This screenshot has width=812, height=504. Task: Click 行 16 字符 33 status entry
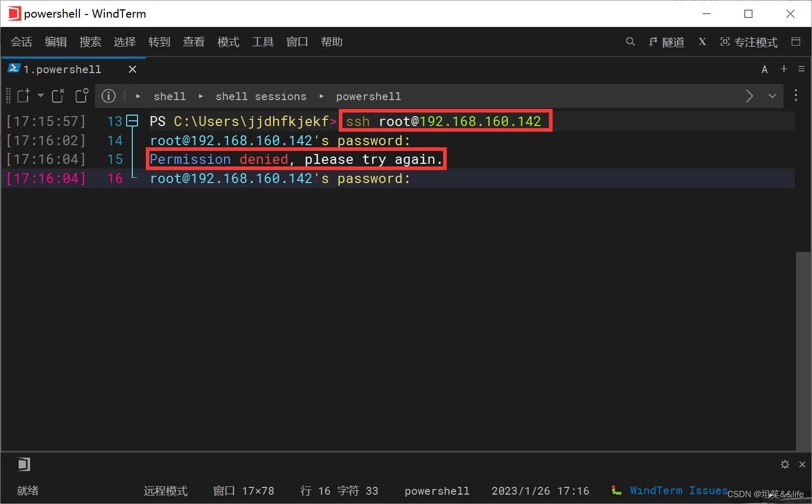pos(339,491)
